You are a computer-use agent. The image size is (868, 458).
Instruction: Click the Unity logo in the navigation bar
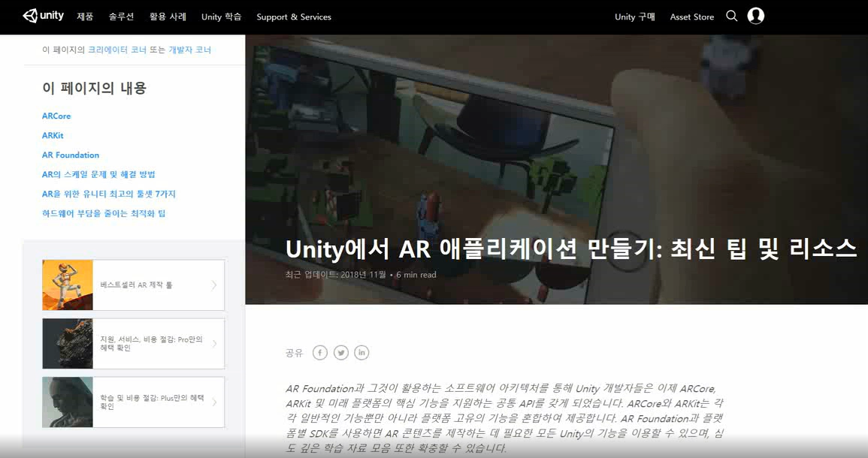(43, 16)
